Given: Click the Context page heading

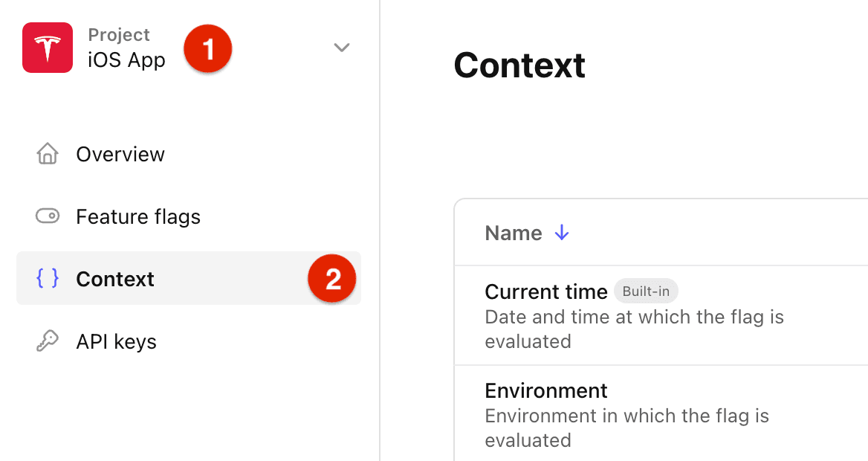Looking at the screenshot, I should pos(519,65).
